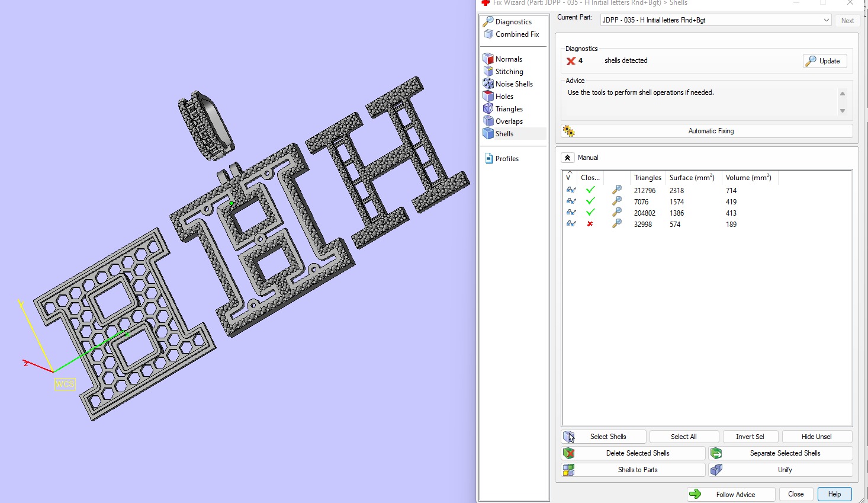Click the Unify button
The image size is (868, 503).
(x=781, y=470)
